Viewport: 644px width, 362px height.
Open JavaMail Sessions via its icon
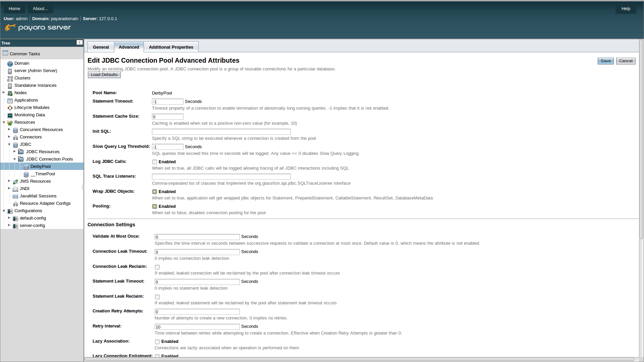(15, 196)
